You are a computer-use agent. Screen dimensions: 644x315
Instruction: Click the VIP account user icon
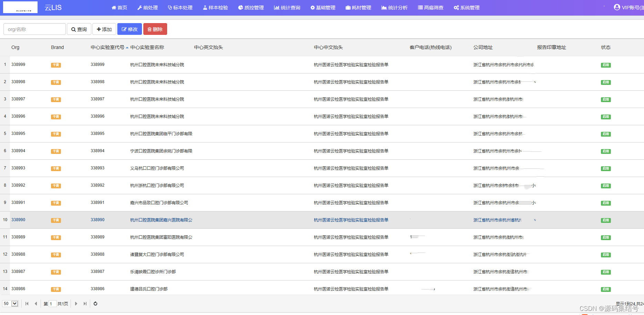617,7
